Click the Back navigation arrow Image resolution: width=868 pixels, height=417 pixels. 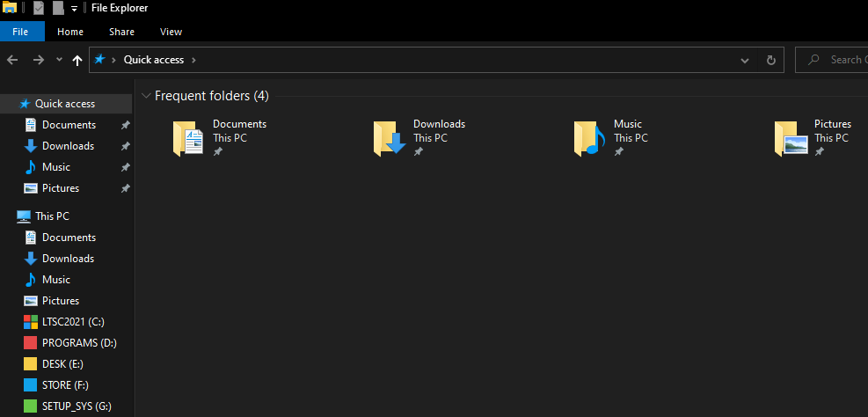(12, 60)
